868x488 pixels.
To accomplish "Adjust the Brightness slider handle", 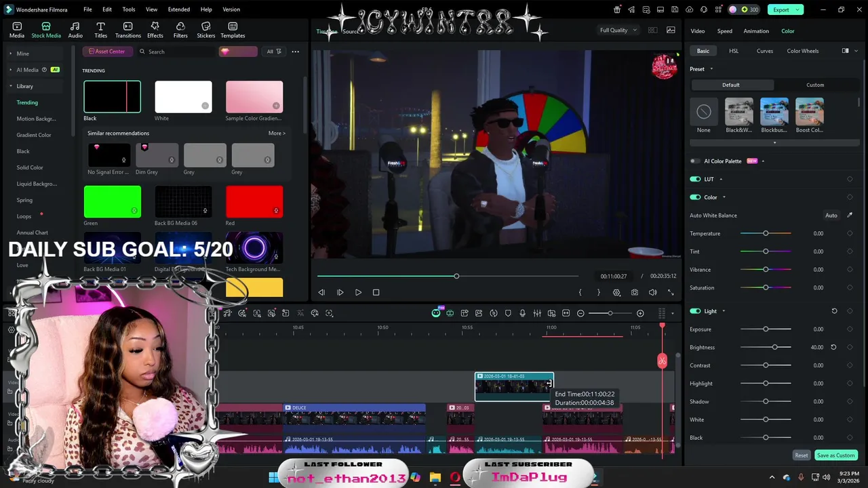I will [775, 347].
